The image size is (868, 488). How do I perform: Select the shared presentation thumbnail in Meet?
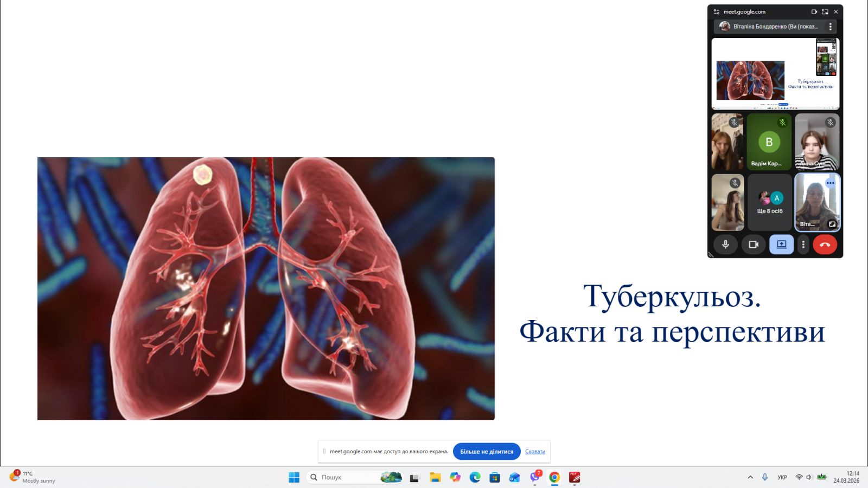(x=775, y=74)
